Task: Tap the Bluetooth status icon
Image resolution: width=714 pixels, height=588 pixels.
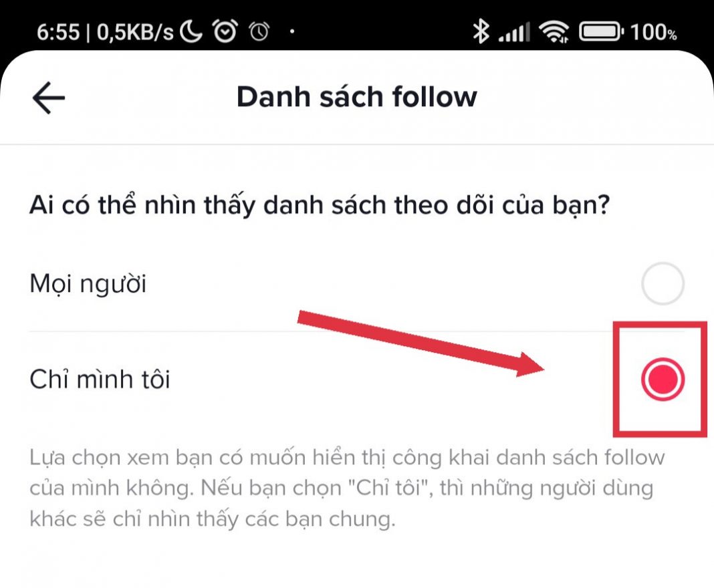Action: click(481, 31)
